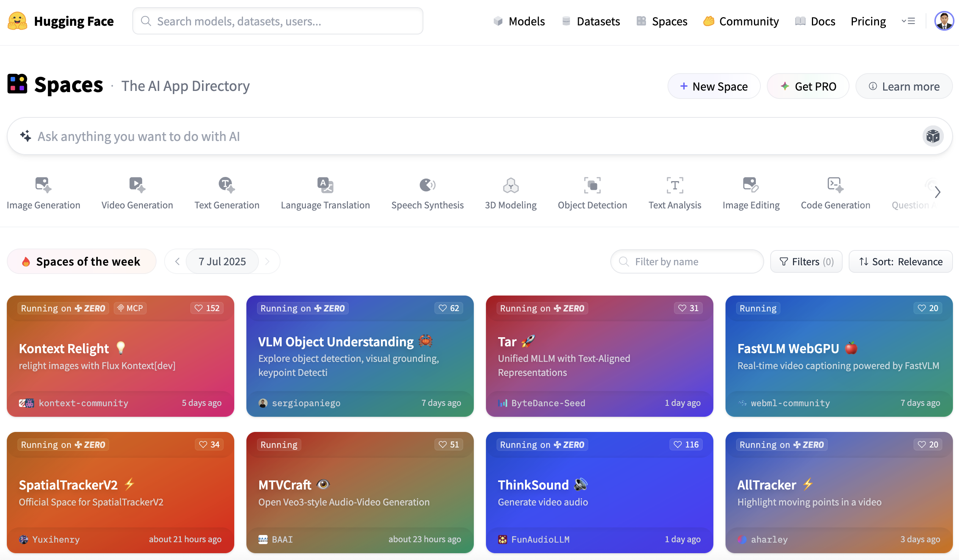Open the MTVCraft space card
959x560 pixels.
click(x=360, y=492)
